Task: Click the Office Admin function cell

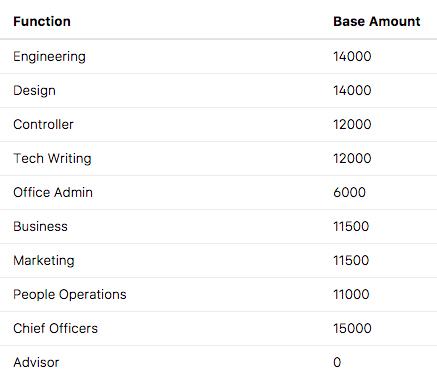Action: point(53,192)
